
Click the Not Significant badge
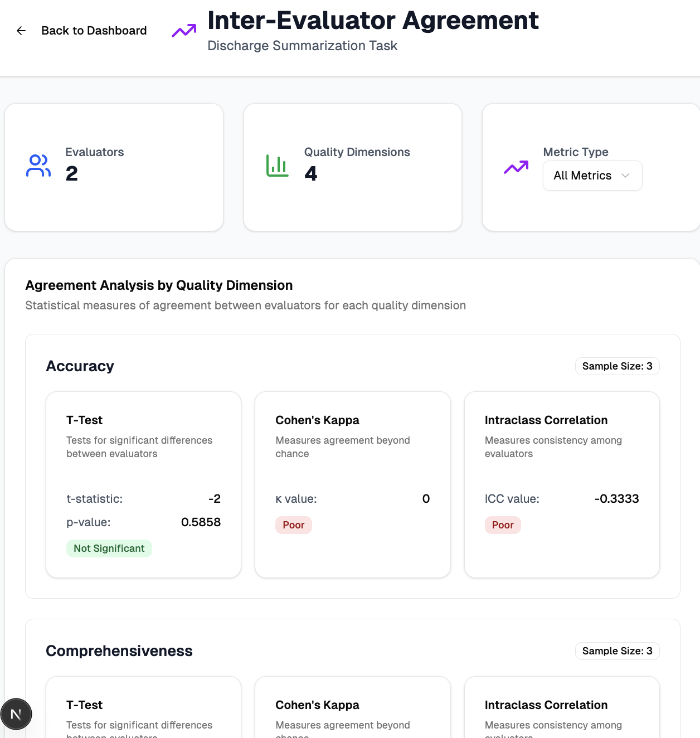109,548
